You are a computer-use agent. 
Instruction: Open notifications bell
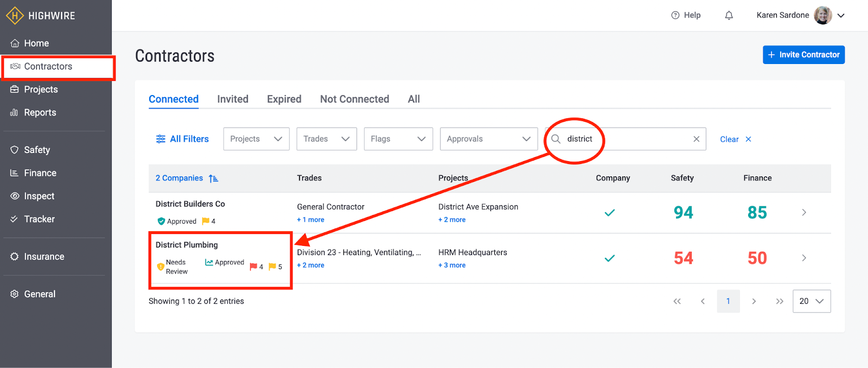[x=729, y=15]
